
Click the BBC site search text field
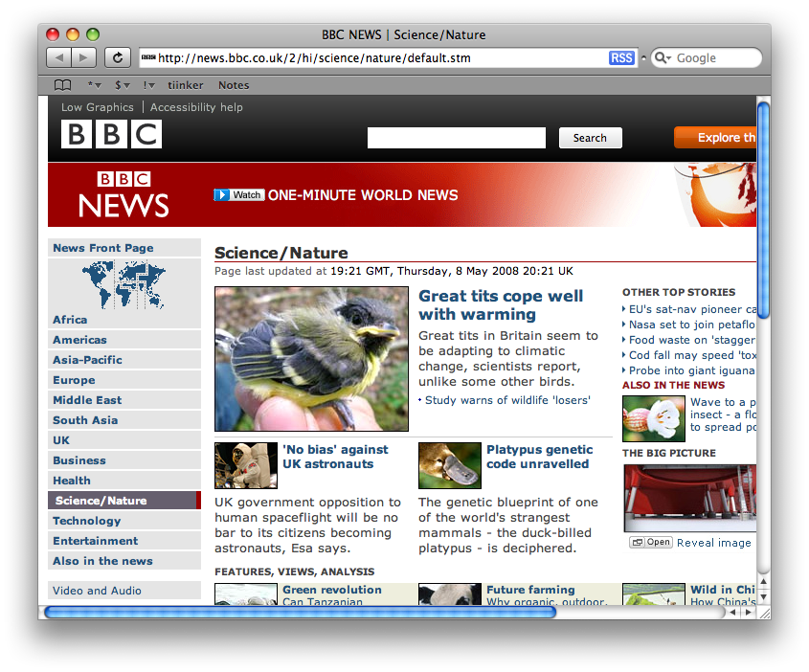(456, 138)
